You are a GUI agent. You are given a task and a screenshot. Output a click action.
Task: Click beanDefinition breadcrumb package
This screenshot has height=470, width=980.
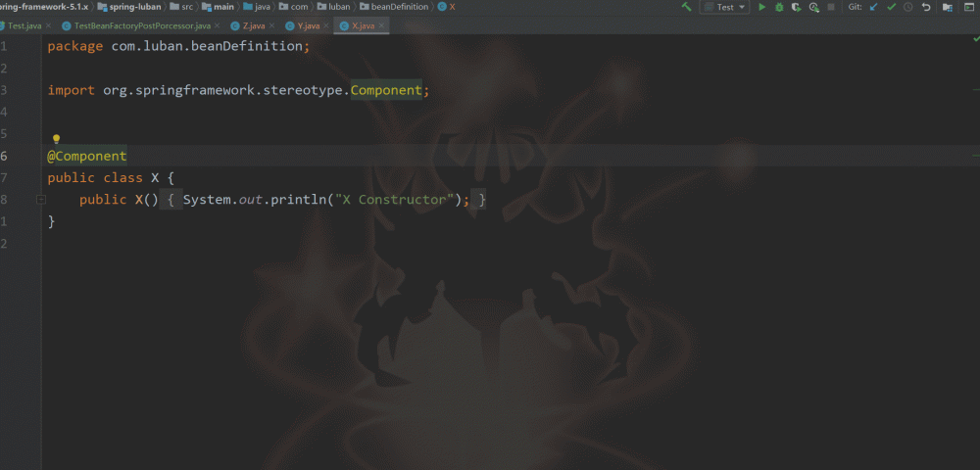395,7
